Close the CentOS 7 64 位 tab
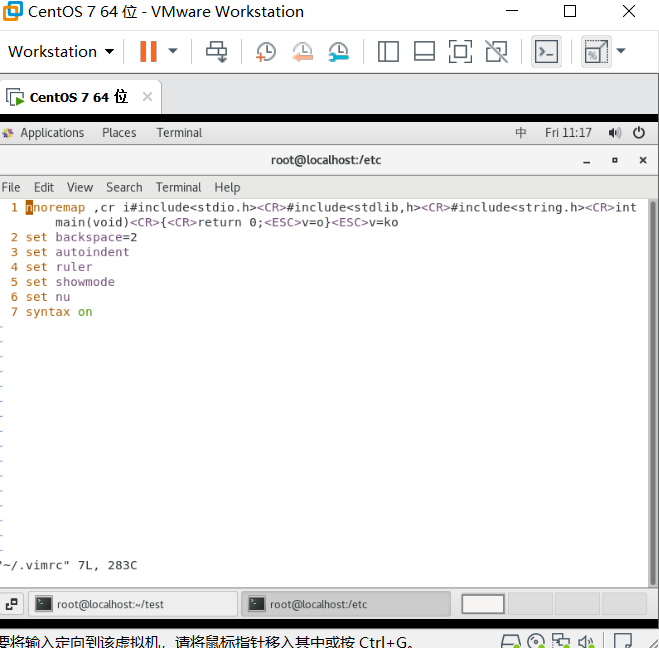Image resolution: width=659 pixels, height=648 pixels. tap(147, 97)
